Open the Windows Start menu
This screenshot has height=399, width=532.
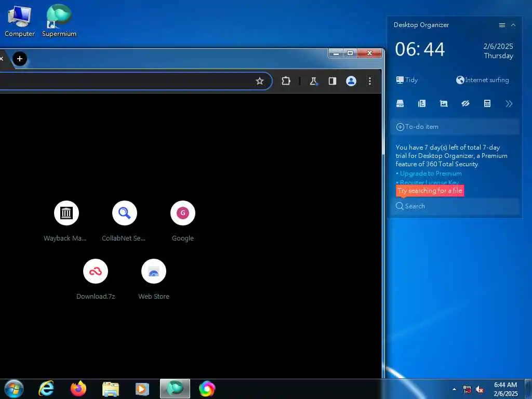[x=14, y=389]
